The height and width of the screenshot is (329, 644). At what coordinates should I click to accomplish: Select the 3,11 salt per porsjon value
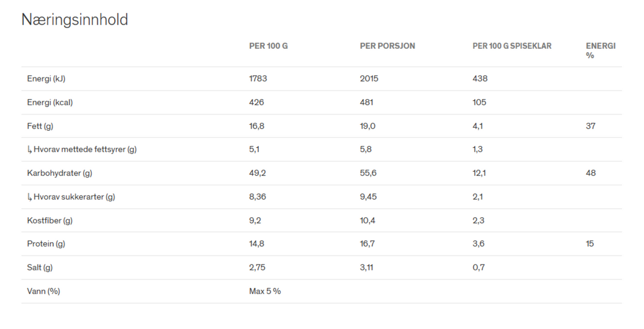point(368,268)
